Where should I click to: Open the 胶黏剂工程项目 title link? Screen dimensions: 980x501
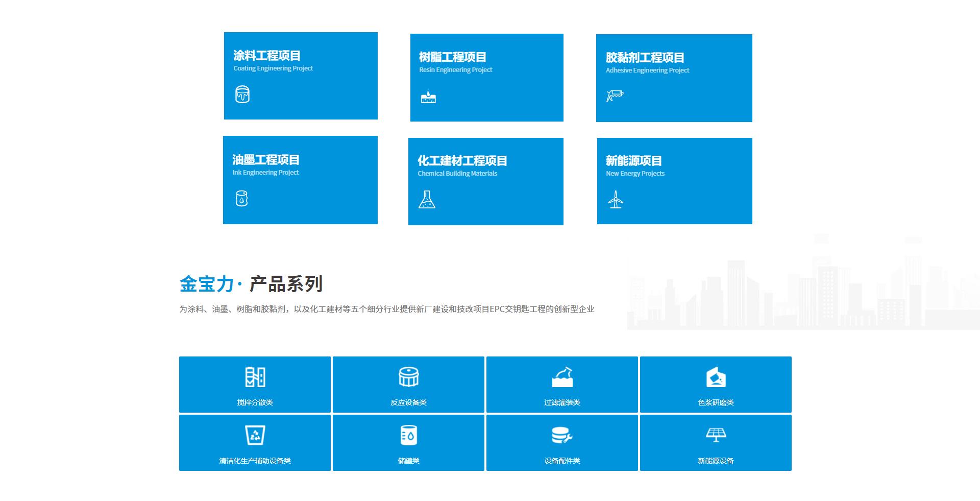point(645,57)
